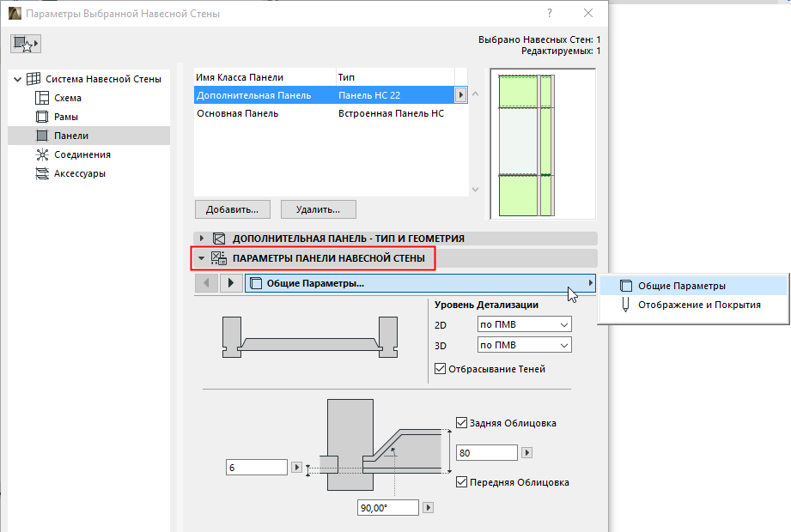Image resolution: width=791 pixels, height=532 pixels.
Task: Disable the Отбрасывание Теней checkbox
Action: [x=441, y=368]
